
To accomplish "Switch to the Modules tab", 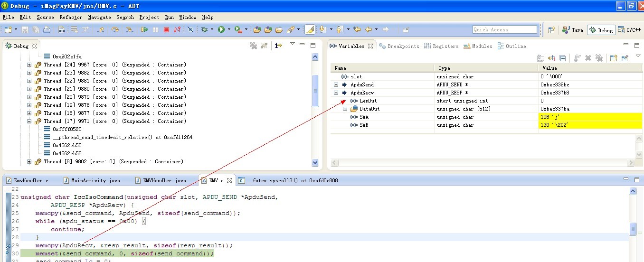I will [x=478, y=46].
